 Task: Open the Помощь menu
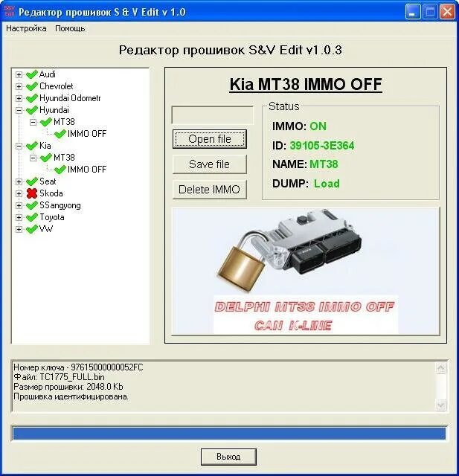[x=70, y=28]
